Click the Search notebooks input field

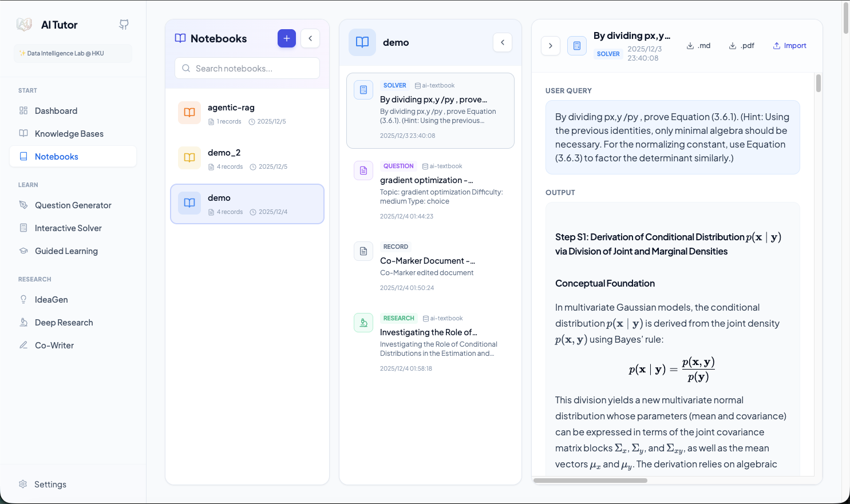click(x=247, y=68)
